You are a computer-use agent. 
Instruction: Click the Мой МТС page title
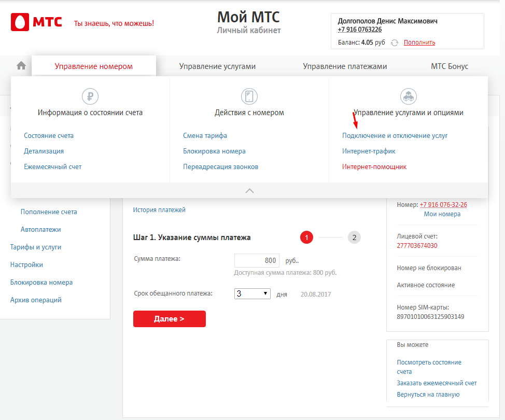249,17
